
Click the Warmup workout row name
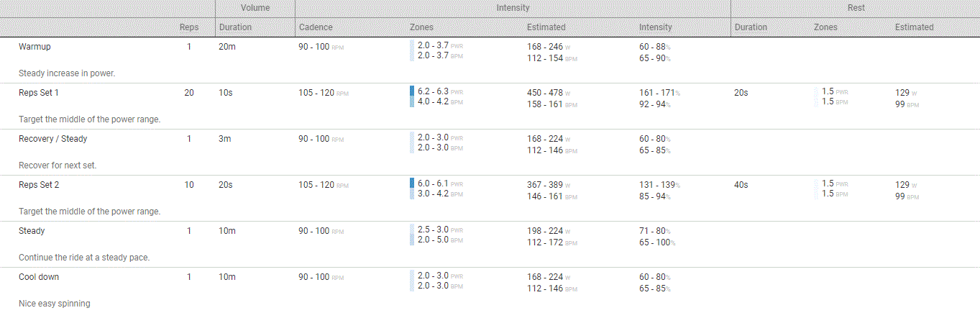[x=35, y=47]
